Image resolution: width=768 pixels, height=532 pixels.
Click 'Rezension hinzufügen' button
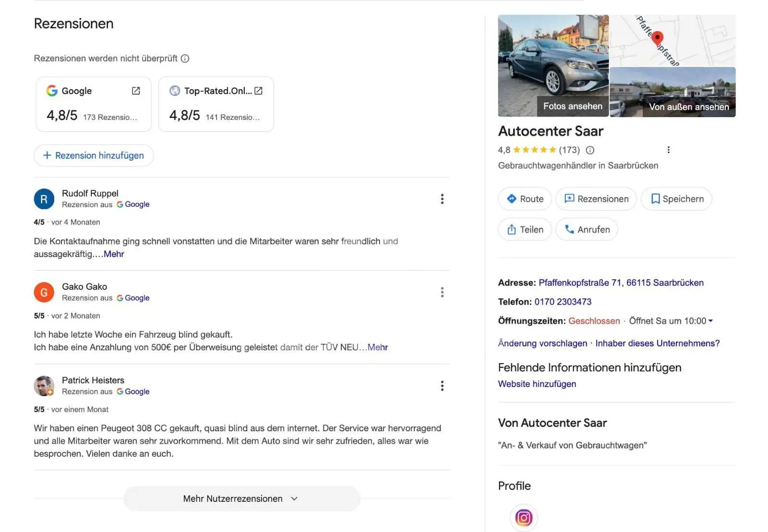point(94,155)
